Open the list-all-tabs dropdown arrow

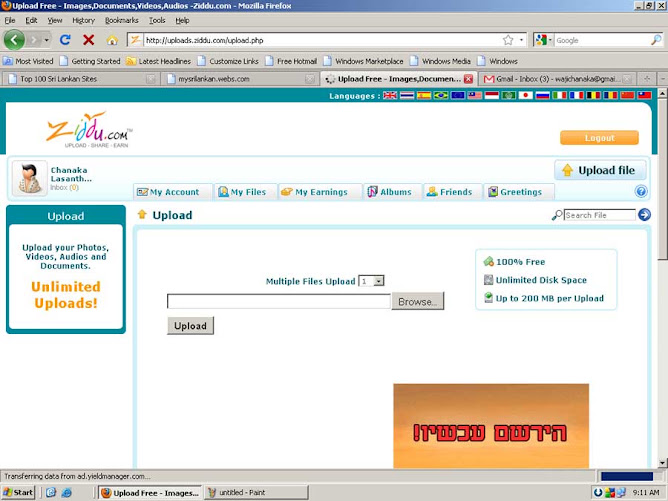pos(662,79)
